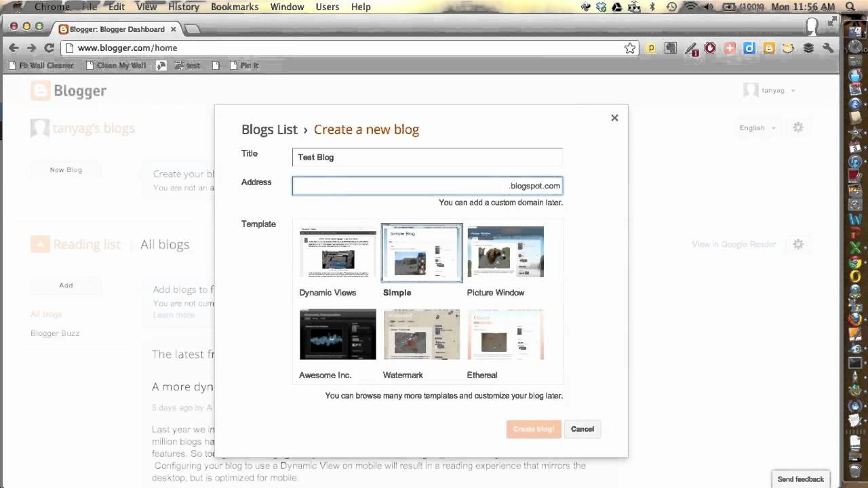Open the blue 'd' extension icon

(749, 48)
